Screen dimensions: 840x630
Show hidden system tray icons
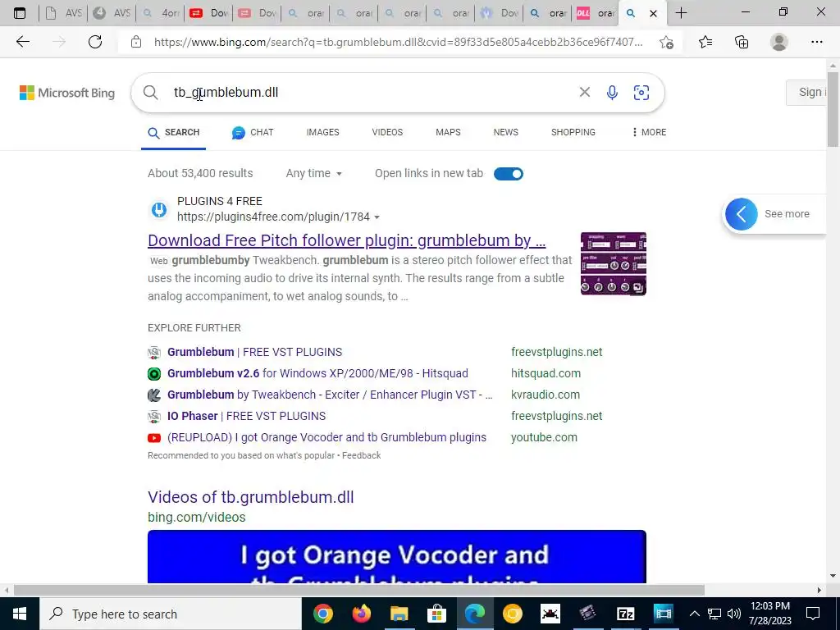click(x=694, y=614)
